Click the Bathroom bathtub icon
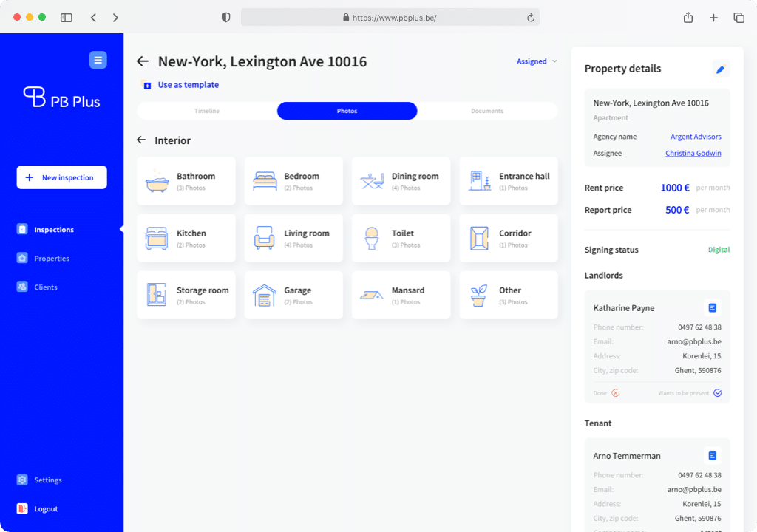 (157, 181)
